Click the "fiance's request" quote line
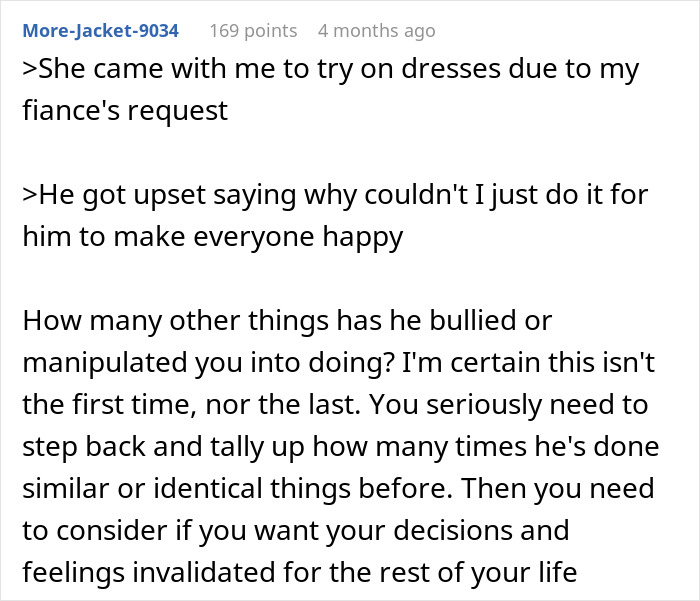 [x=125, y=109]
